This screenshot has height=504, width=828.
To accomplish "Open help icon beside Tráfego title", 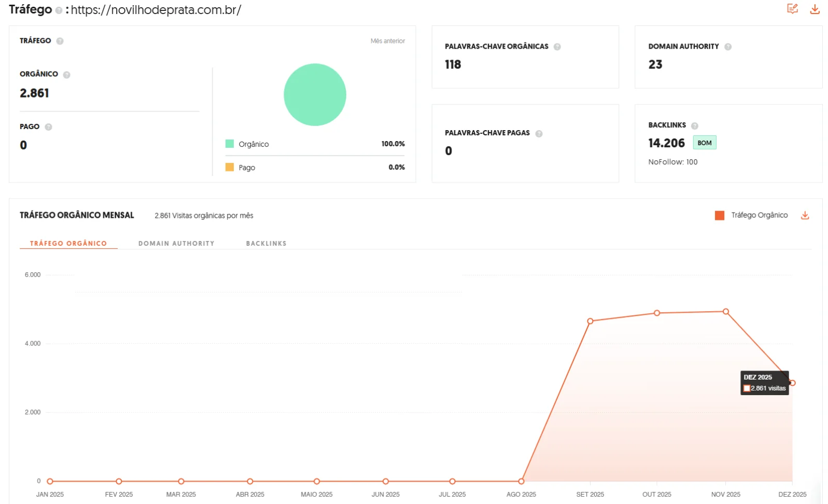I will 59,10.
